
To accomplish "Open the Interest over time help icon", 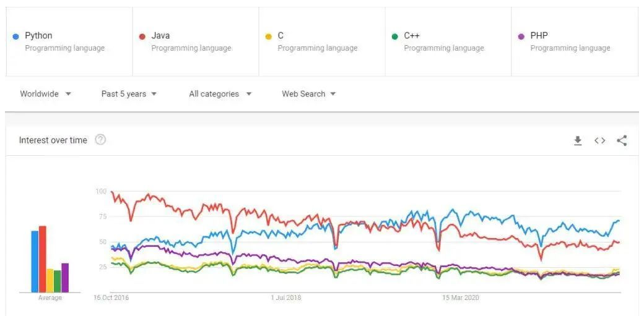I will tap(100, 140).
